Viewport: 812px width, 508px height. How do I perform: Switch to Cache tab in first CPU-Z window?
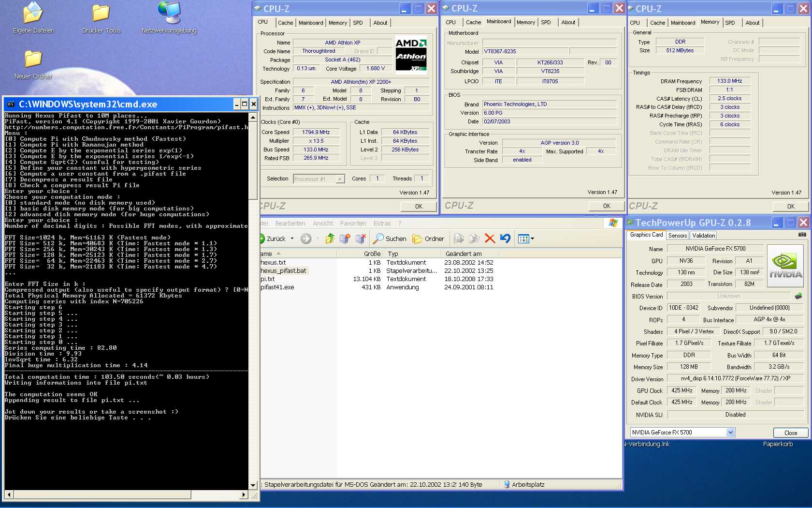point(285,23)
